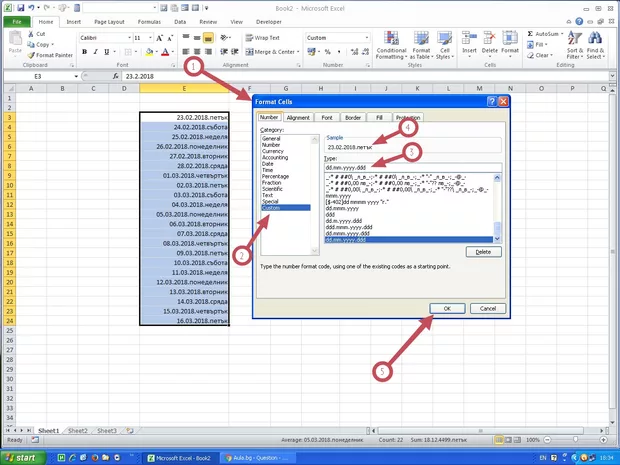
Task: Click the Format Painter tool
Action: point(52,54)
